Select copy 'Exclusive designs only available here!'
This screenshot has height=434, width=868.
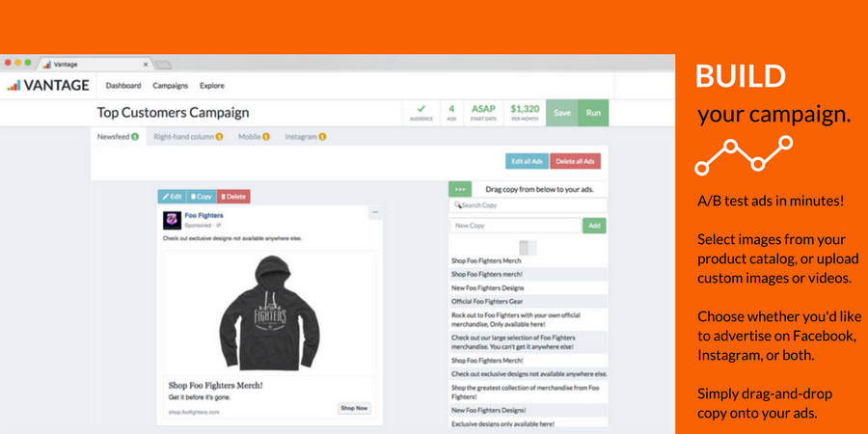coord(529,424)
